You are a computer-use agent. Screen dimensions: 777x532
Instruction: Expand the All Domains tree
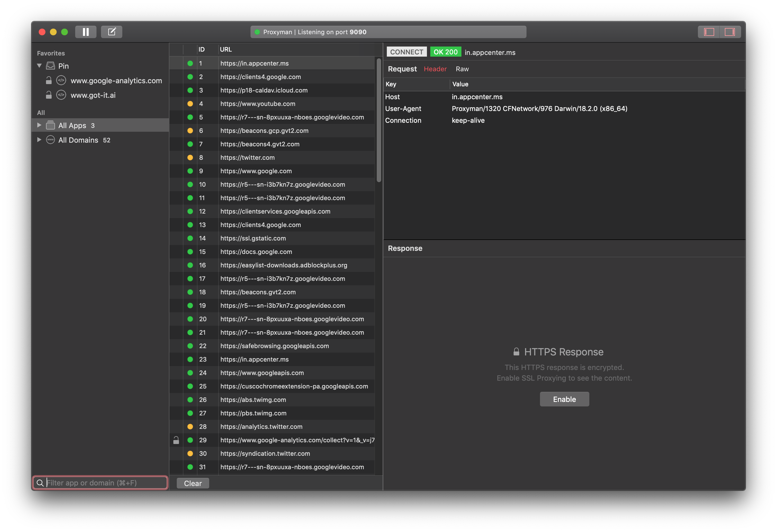coord(39,140)
